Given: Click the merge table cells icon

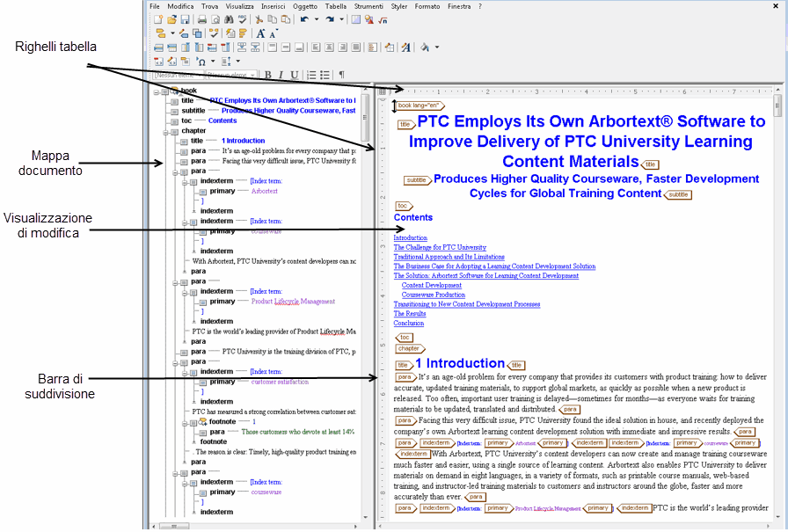Looking at the screenshot, I should [242, 47].
